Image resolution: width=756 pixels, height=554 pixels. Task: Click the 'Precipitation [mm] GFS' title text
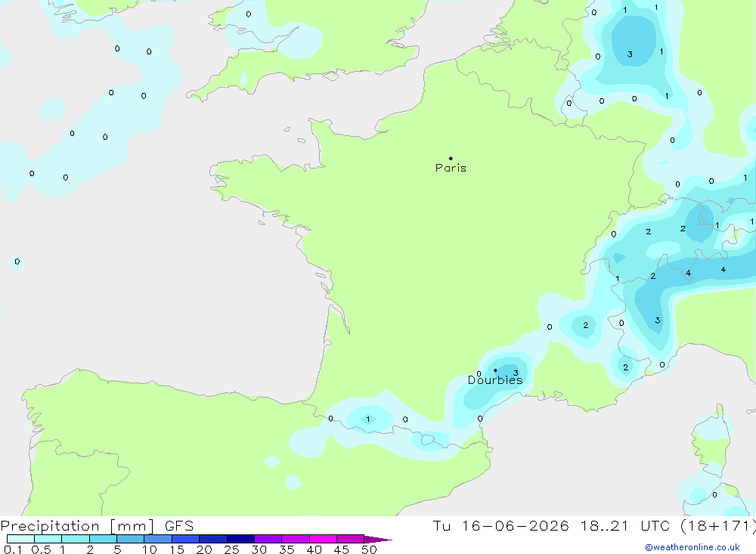(x=97, y=525)
